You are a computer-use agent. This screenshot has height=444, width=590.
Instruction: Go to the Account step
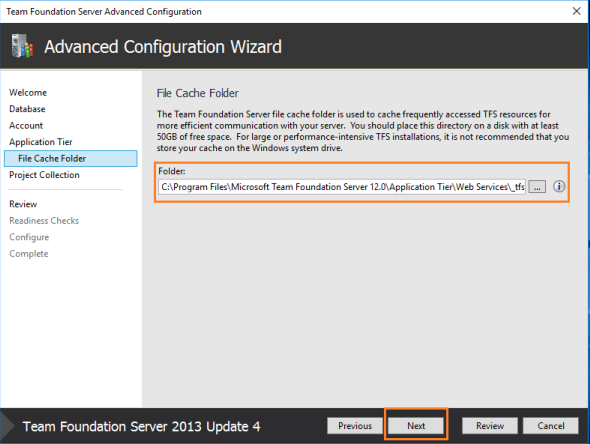(x=26, y=126)
